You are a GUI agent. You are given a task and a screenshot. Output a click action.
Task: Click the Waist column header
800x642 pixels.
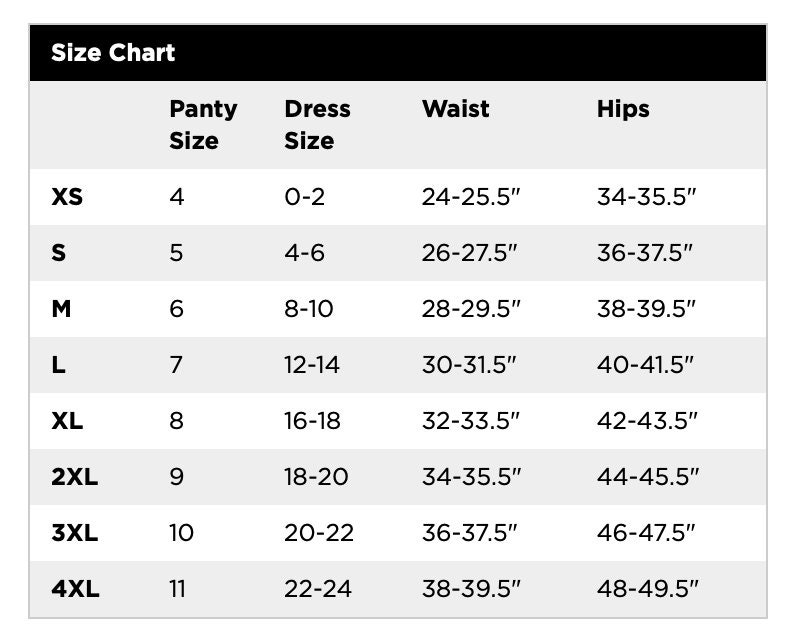coord(456,109)
